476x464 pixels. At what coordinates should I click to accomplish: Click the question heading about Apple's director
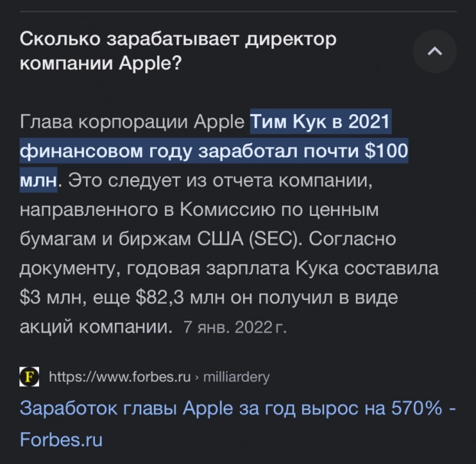[x=179, y=51]
